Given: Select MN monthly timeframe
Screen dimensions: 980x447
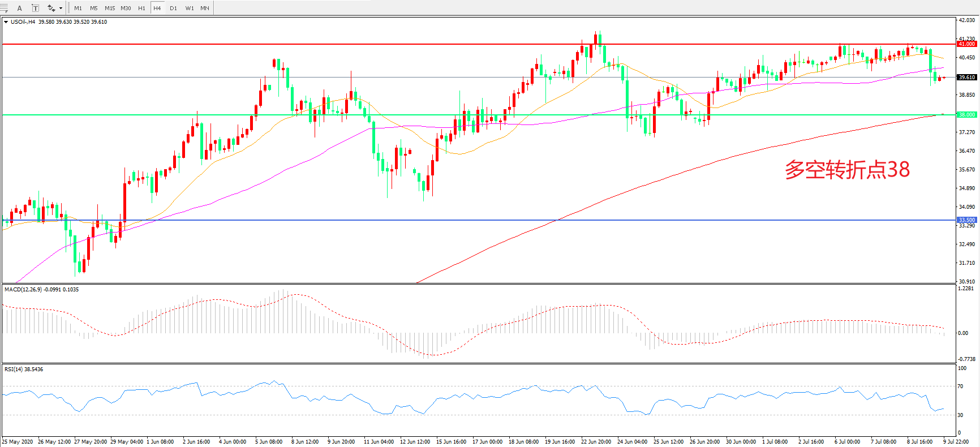Looking at the screenshot, I should pos(205,8).
